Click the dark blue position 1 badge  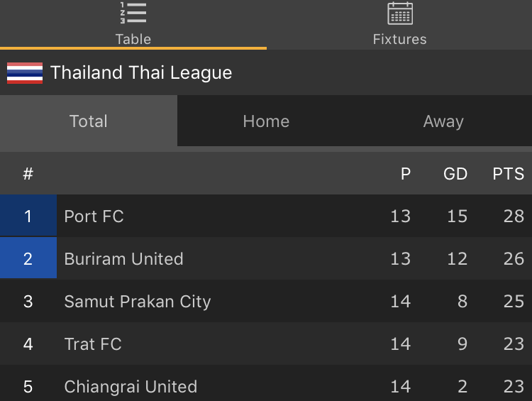click(x=28, y=216)
